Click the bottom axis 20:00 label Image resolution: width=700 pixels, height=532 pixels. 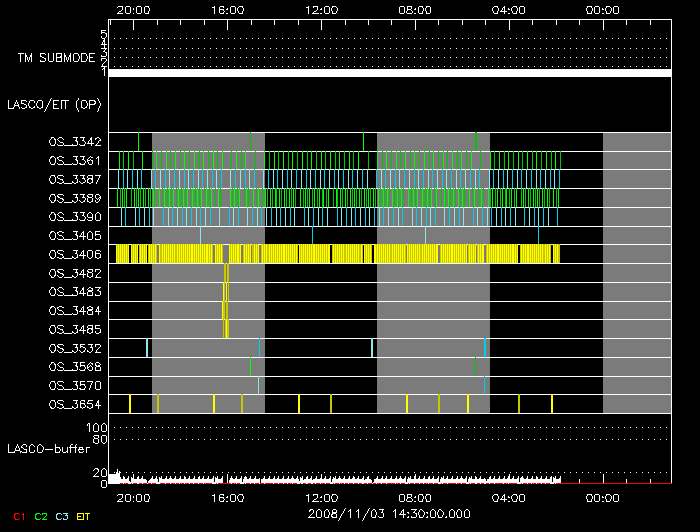pos(133,498)
